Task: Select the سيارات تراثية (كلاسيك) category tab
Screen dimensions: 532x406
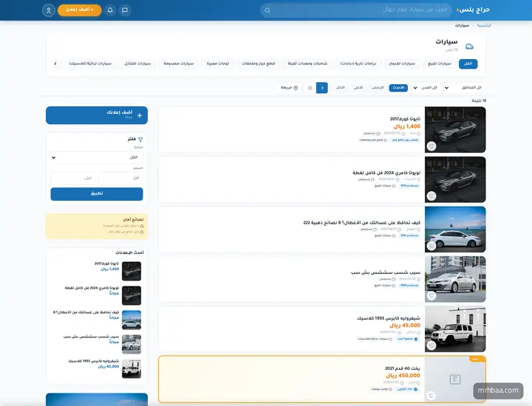Action: (x=90, y=63)
